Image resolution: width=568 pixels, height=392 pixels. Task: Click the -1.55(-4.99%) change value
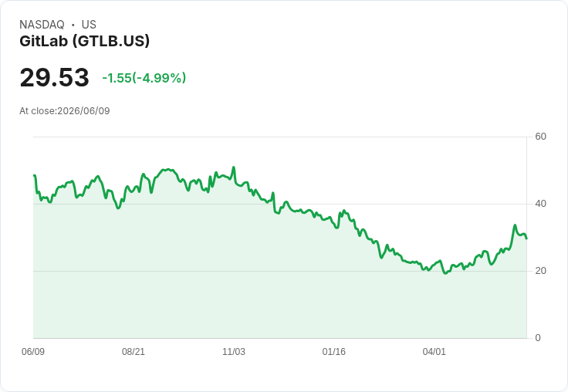point(144,78)
